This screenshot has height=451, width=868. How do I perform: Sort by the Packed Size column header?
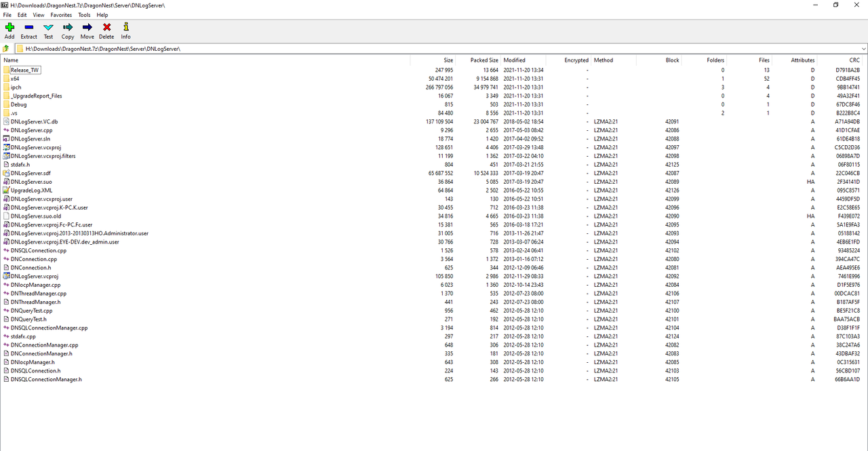point(477,60)
